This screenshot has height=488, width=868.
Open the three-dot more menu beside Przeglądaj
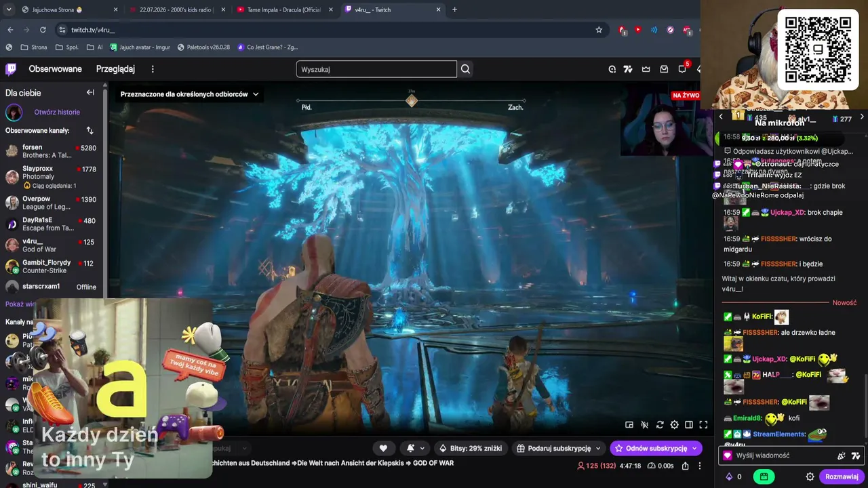click(x=153, y=69)
